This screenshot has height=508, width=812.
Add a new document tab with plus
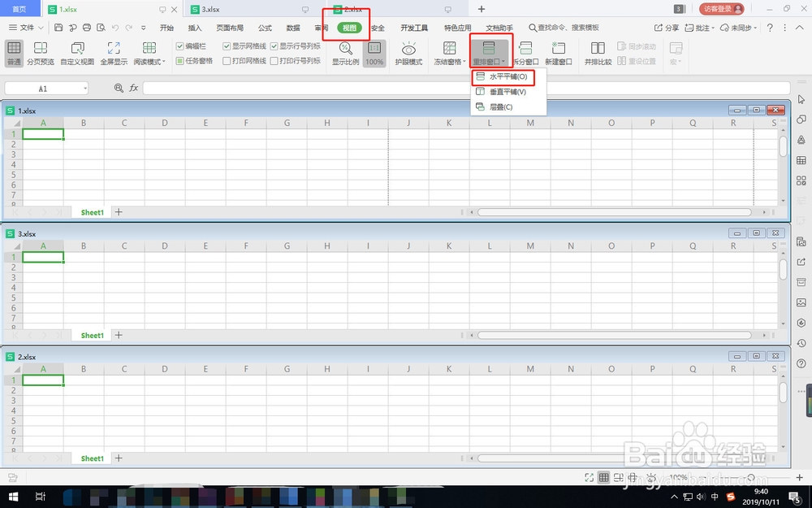[481, 9]
